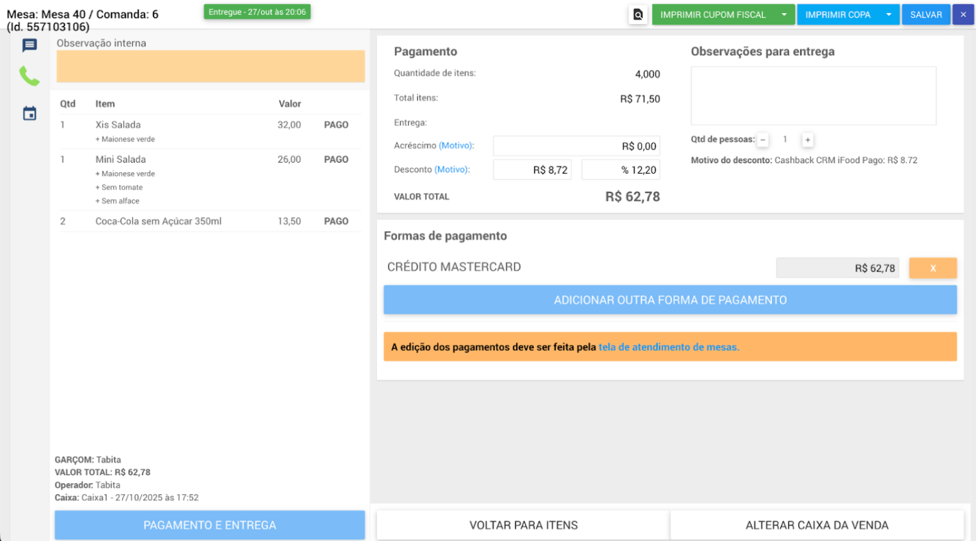
Task: Remove Crédito Mastercard payment with orange X
Action: coord(932,268)
